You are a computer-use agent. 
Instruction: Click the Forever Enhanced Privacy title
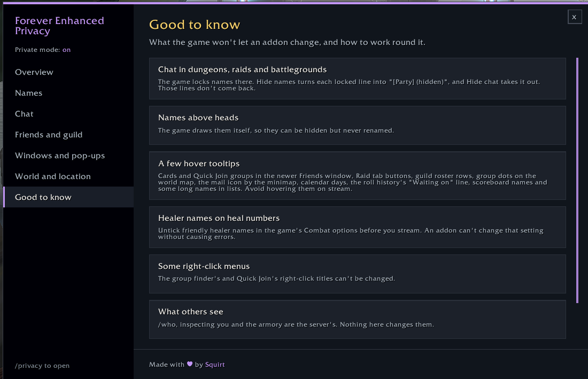tap(60, 26)
